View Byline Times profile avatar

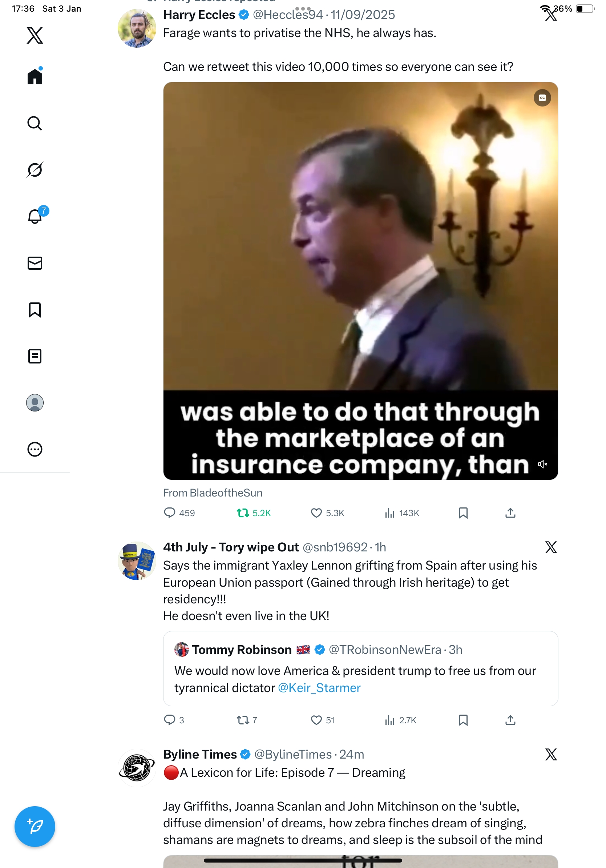[137, 768]
